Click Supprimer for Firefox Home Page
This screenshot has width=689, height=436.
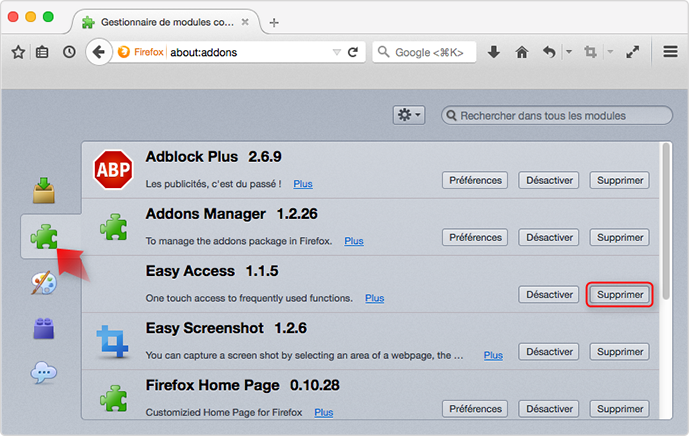(620, 409)
